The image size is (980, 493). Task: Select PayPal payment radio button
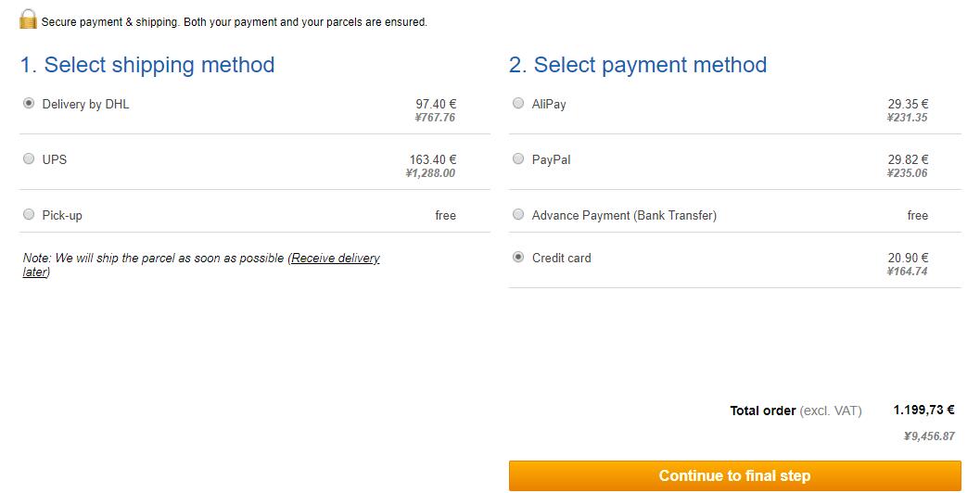[x=518, y=158]
